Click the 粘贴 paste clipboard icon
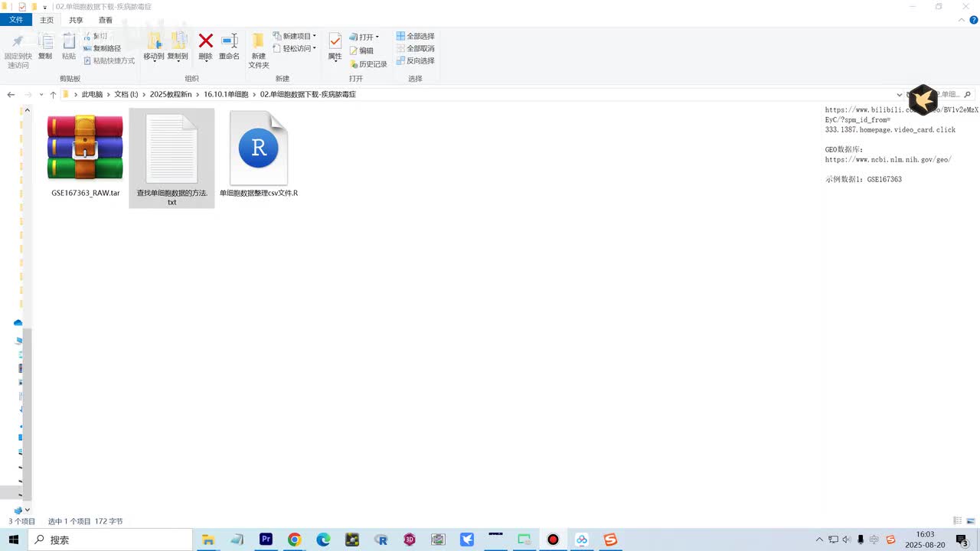 (x=69, y=42)
